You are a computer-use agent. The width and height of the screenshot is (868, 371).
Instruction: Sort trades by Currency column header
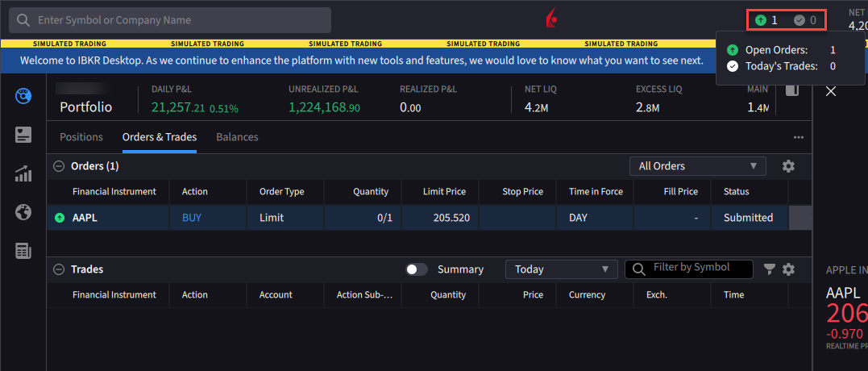coord(587,295)
